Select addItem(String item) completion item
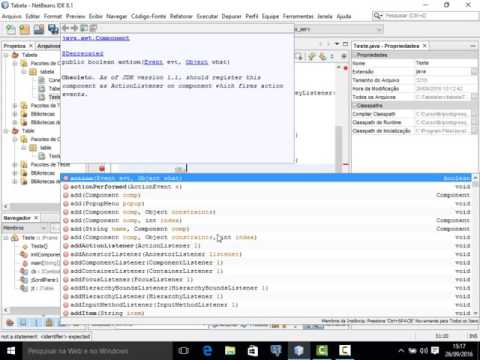The image size is (480, 360). pyautogui.click(x=267, y=313)
